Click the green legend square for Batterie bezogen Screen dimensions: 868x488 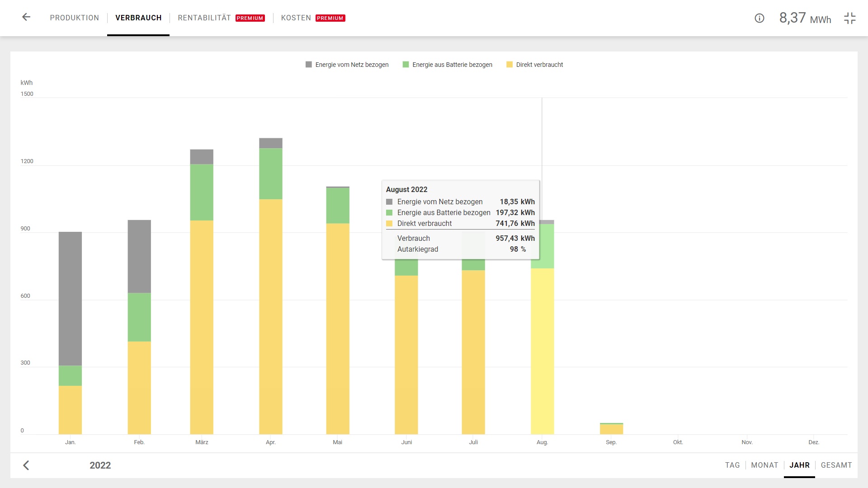(406, 65)
